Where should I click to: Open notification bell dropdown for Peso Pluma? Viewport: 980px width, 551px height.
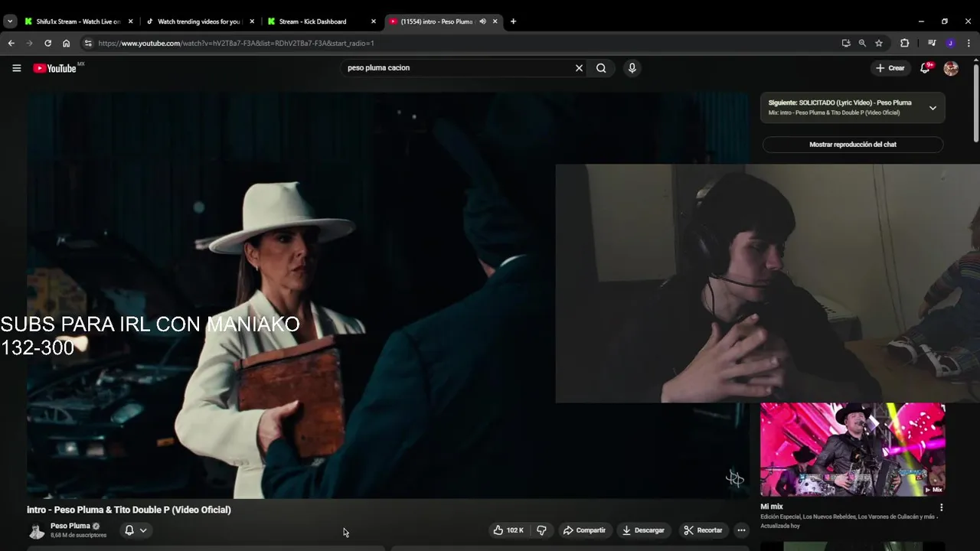(136, 530)
